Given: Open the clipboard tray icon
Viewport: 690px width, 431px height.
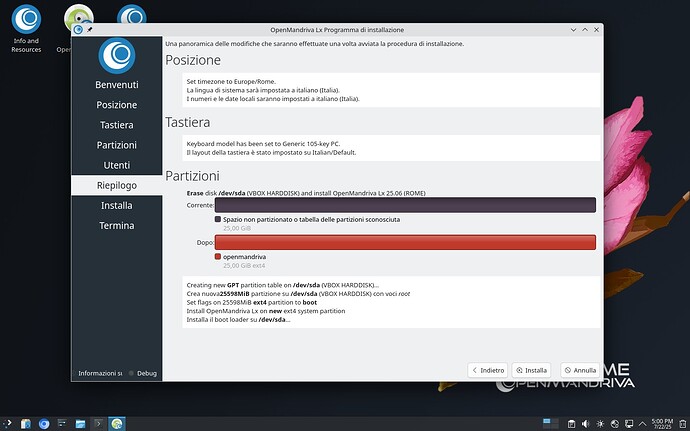Looking at the screenshot, I should [571, 424].
